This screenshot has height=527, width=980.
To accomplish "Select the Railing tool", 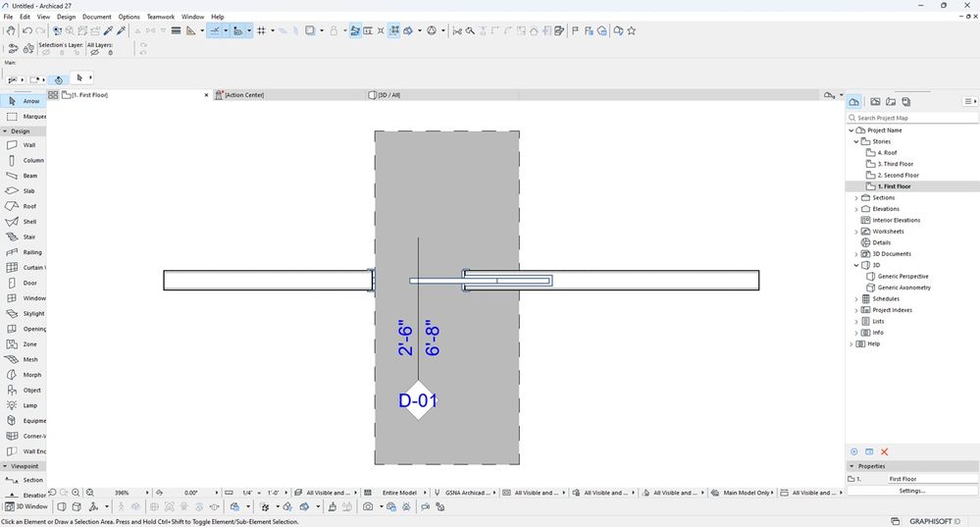I will (x=24, y=252).
